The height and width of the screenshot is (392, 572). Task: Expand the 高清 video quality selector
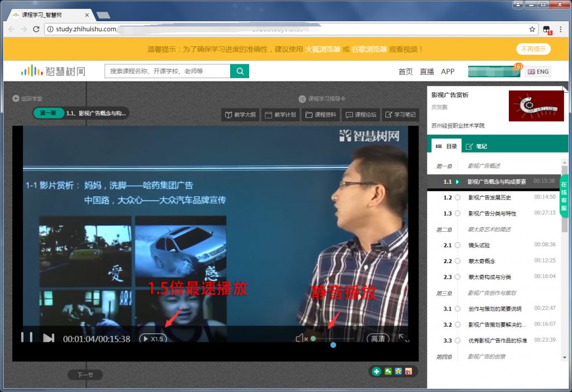pos(378,337)
